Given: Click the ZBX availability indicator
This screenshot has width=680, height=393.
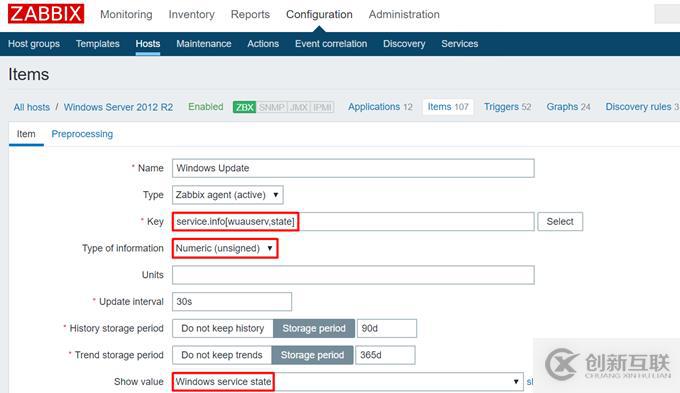Looking at the screenshot, I should tap(245, 107).
